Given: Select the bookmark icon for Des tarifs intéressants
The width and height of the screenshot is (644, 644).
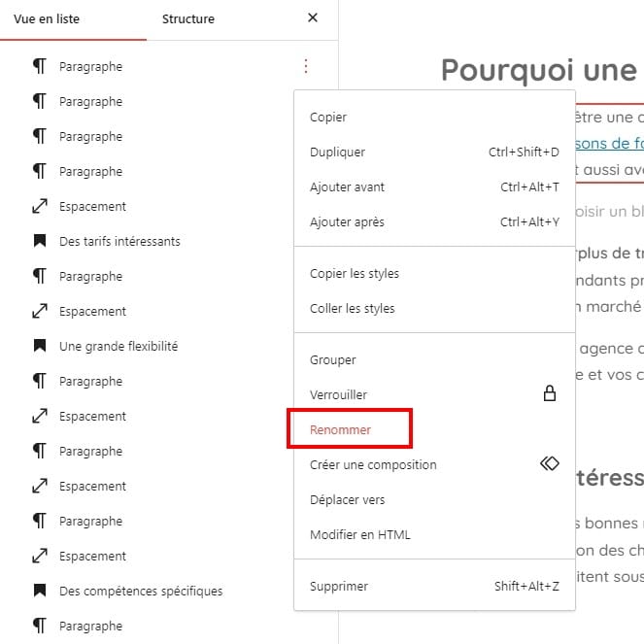Looking at the screenshot, I should pyautogui.click(x=40, y=241).
